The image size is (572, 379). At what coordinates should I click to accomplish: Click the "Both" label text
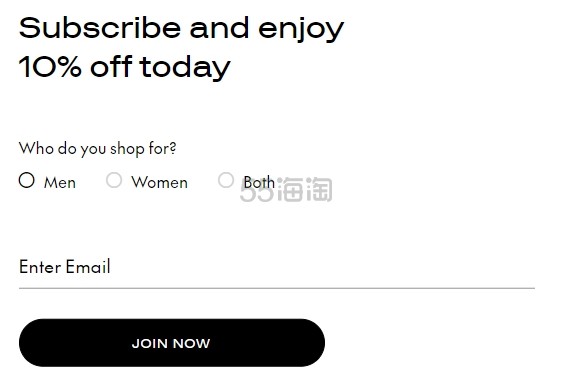pos(259,182)
